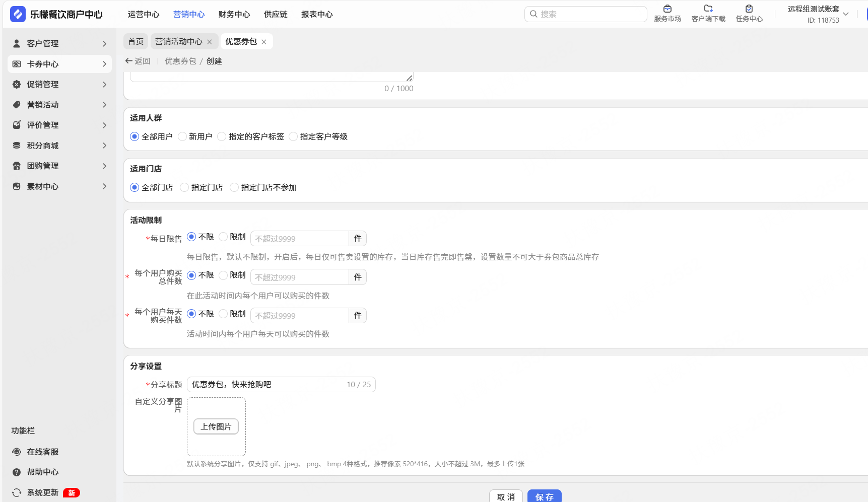The width and height of the screenshot is (868, 502).
Task: Close the 营销活动中心 tab
Action: (210, 42)
